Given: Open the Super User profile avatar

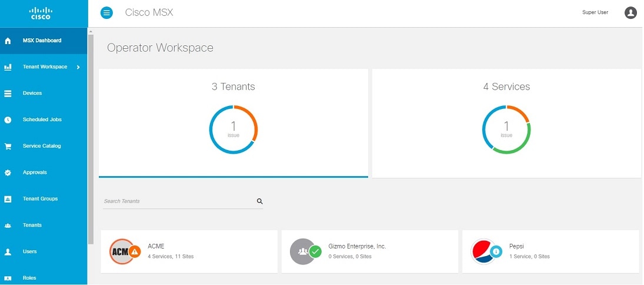Looking at the screenshot, I should (x=630, y=13).
